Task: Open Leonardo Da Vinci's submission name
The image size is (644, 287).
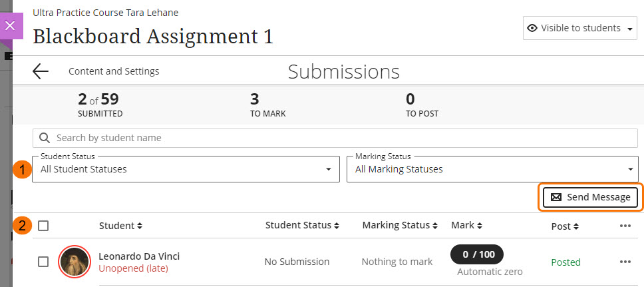Action: (x=139, y=256)
